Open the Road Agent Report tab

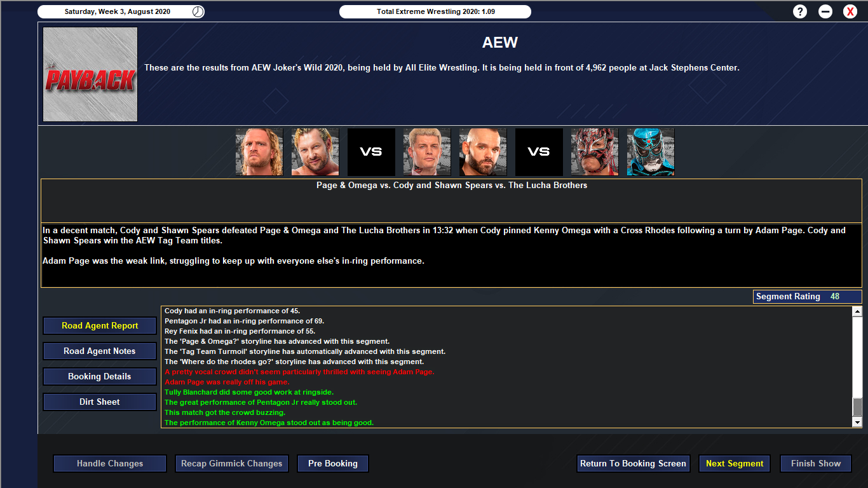click(x=100, y=325)
